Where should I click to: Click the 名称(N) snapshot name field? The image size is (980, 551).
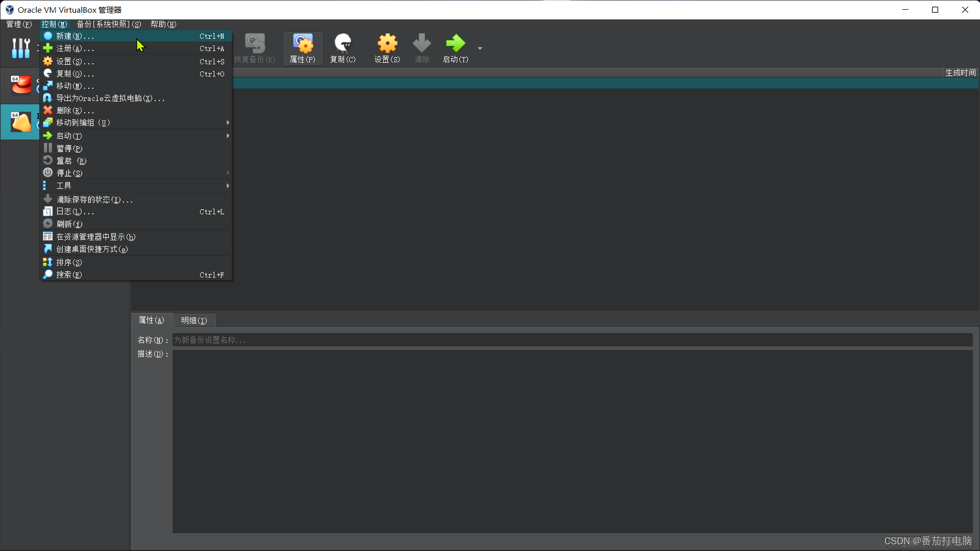point(572,340)
